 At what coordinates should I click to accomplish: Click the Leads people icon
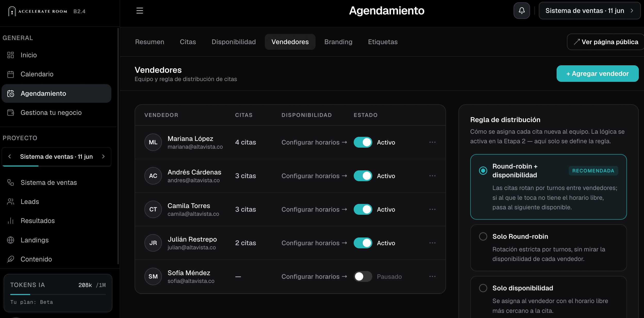pyautogui.click(x=11, y=202)
